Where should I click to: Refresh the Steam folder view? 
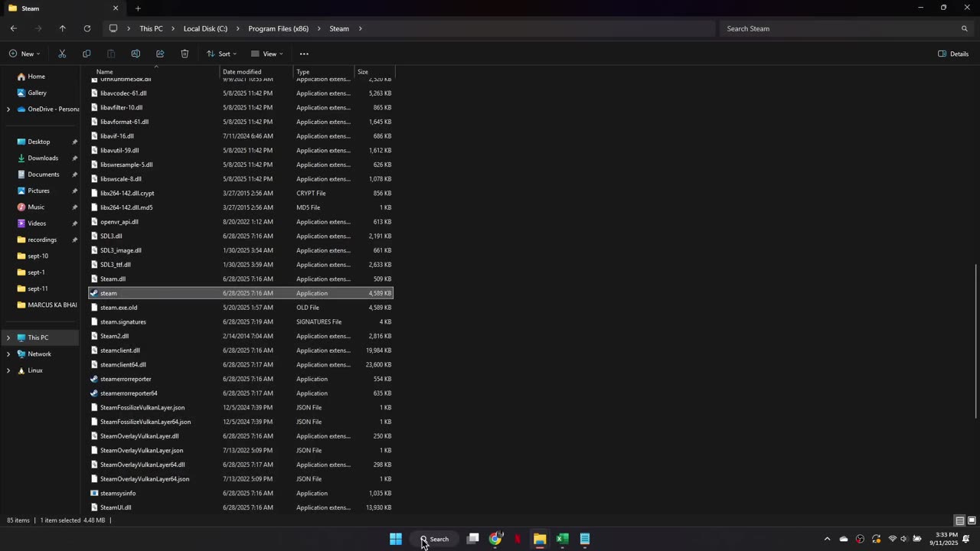point(87,28)
